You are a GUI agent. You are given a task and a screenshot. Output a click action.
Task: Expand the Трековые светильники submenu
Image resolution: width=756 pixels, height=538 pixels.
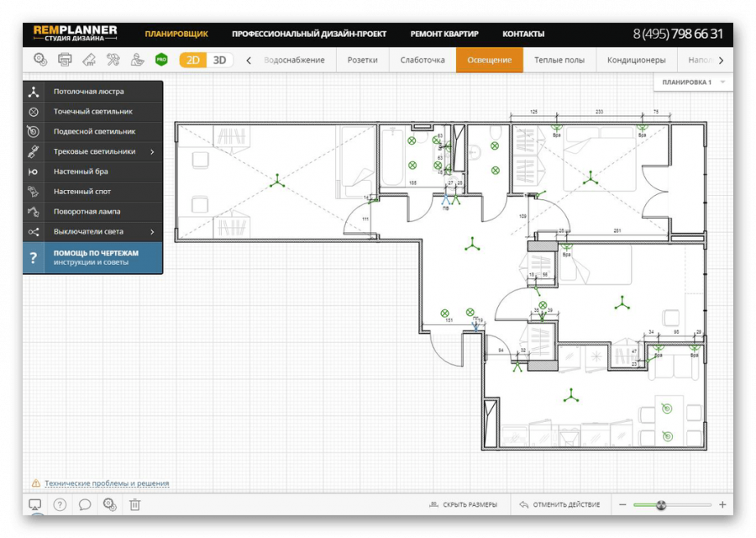152,152
